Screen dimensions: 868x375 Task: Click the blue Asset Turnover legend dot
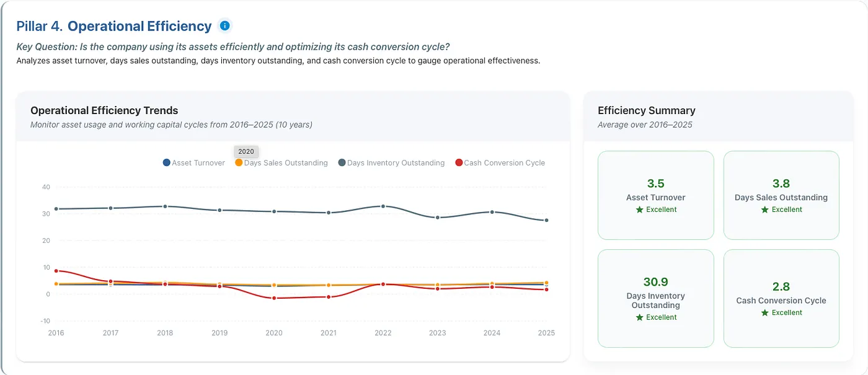[x=166, y=162]
